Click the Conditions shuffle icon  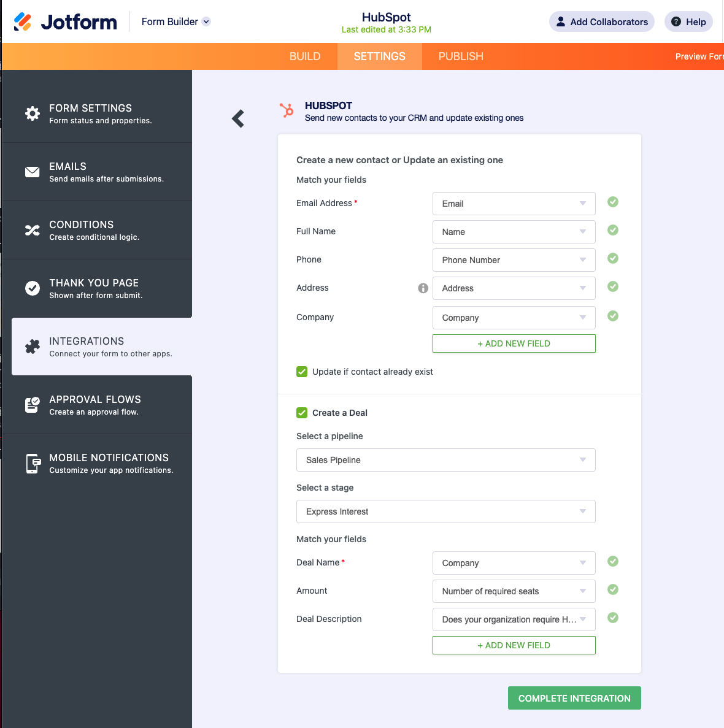(33, 230)
